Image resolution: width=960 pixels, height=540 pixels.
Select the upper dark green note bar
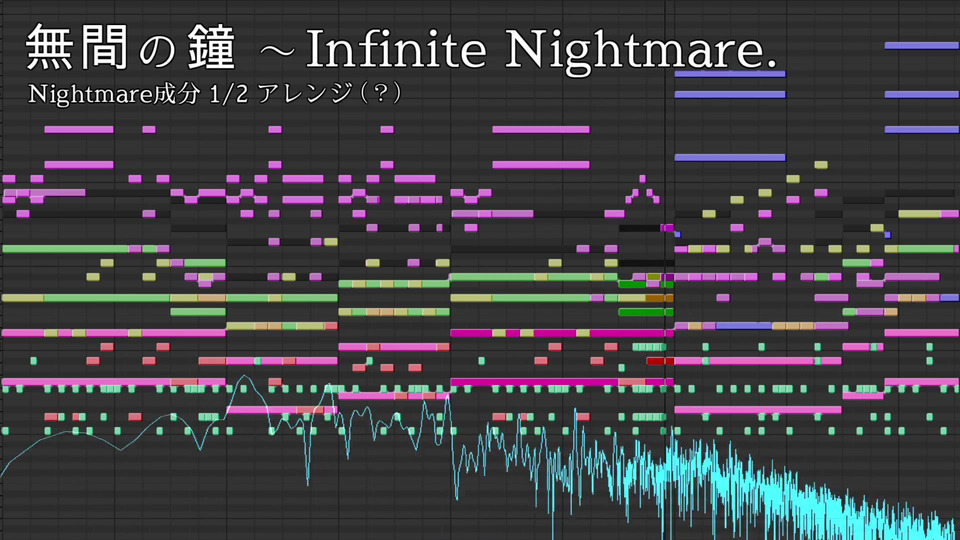(x=646, y=284)
